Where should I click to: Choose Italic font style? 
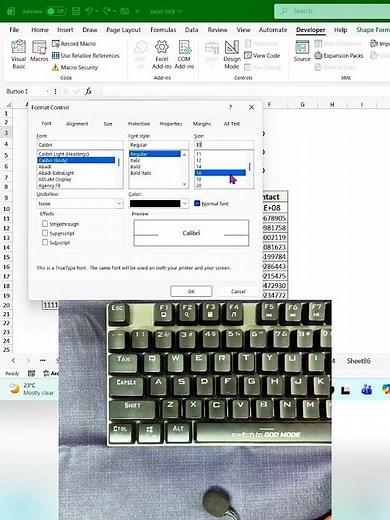click(x=135, y=160)
